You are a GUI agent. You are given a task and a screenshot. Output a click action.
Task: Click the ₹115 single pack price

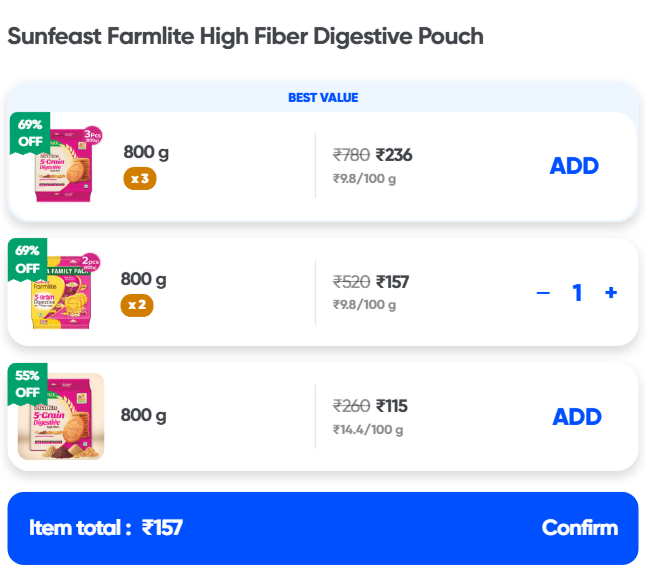(x=391, y=406)
